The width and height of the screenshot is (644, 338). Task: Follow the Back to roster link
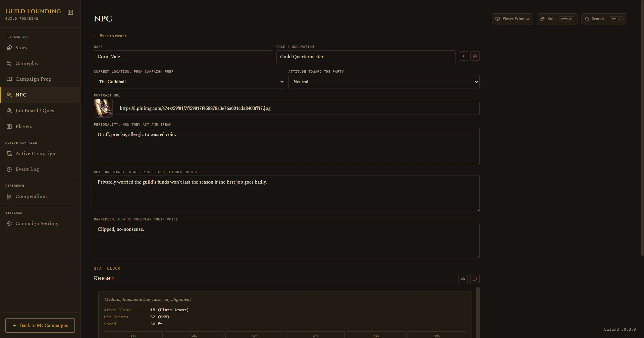[110, 36]
